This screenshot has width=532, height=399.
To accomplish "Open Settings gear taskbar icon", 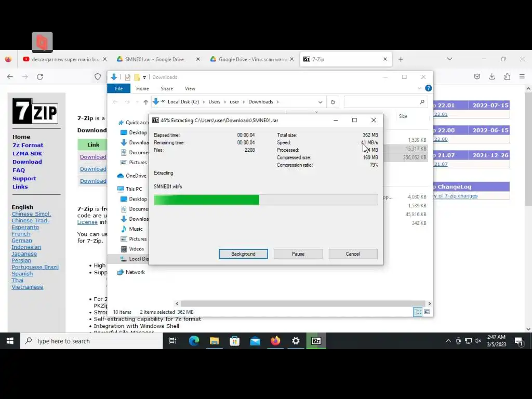I will point(296,341).
